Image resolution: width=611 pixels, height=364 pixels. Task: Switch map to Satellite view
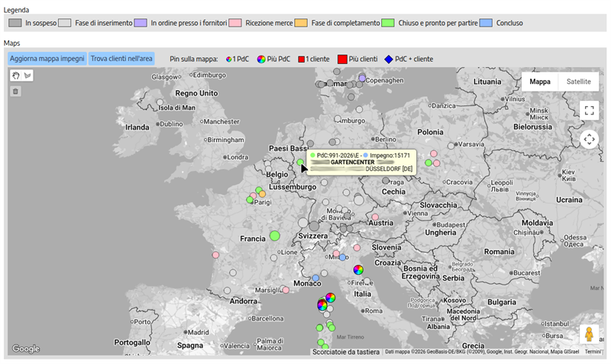[578, 82]
